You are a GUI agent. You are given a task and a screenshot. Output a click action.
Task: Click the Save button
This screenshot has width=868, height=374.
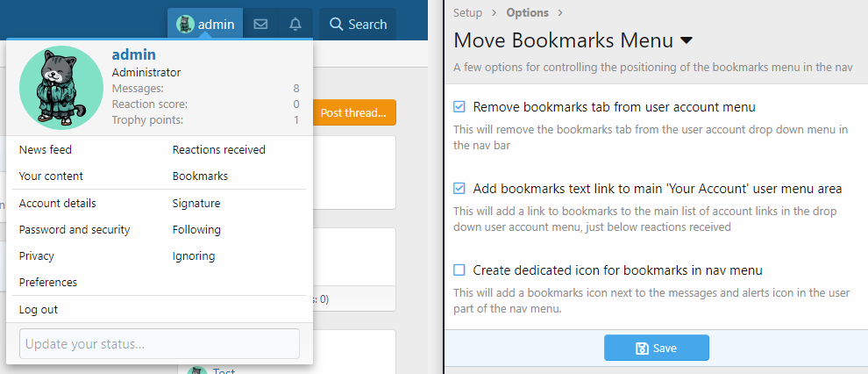point(656,348)
